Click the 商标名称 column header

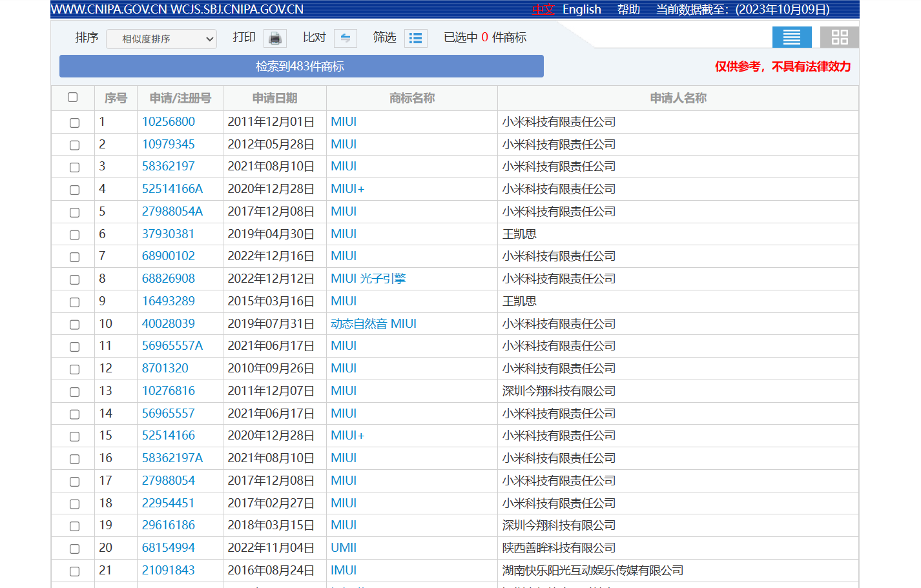coord(412,98)
